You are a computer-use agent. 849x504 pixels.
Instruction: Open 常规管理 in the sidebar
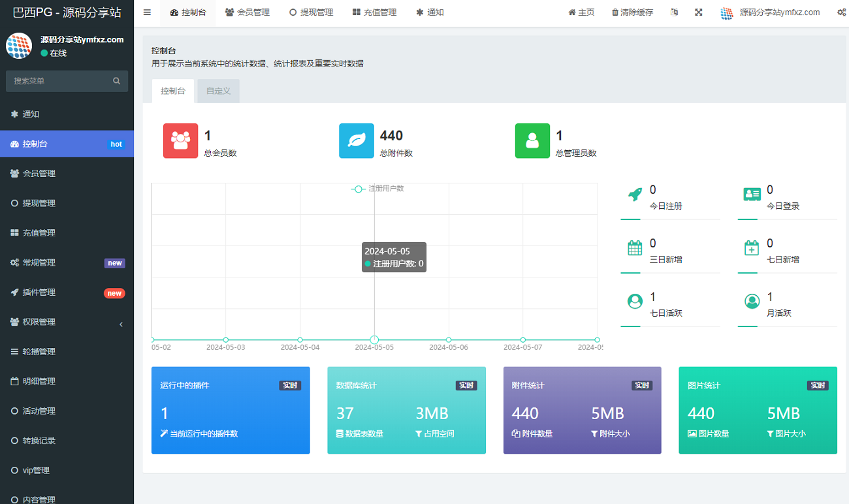coord(67,262)
